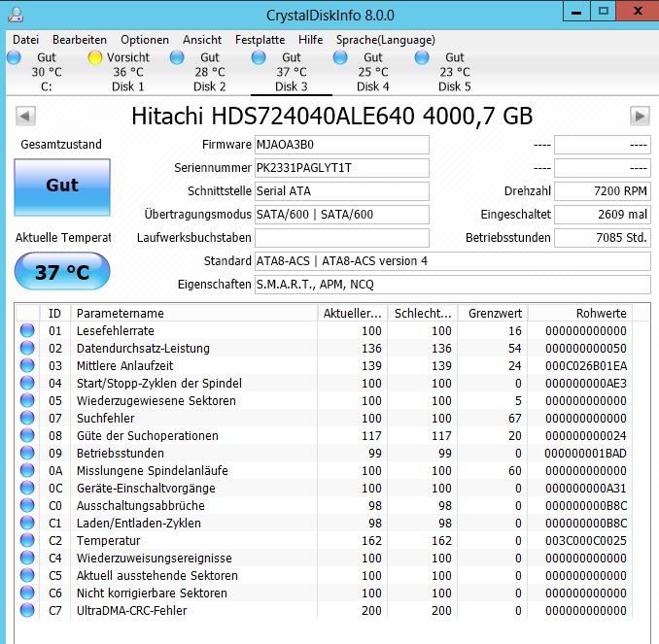Viewport: 659px width, 644px height.
Task: Click status orb for ID 09 Betriebsstunden
Action: (27, 453)
